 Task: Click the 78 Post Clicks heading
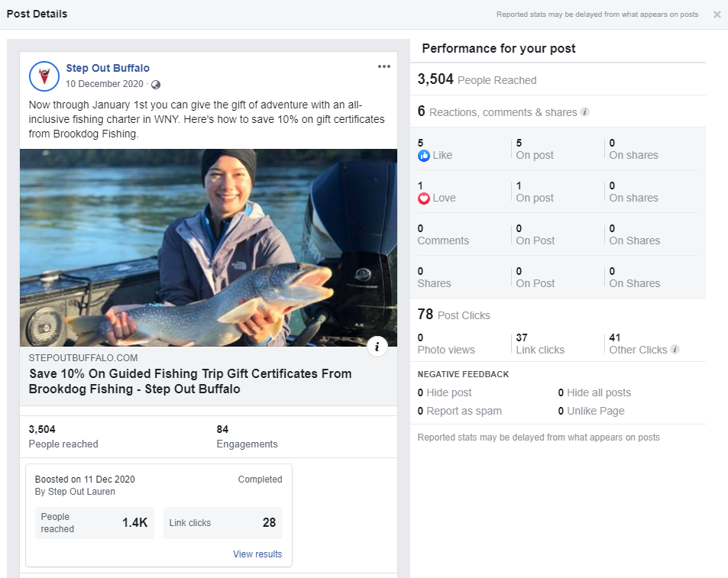click(454, 315)
